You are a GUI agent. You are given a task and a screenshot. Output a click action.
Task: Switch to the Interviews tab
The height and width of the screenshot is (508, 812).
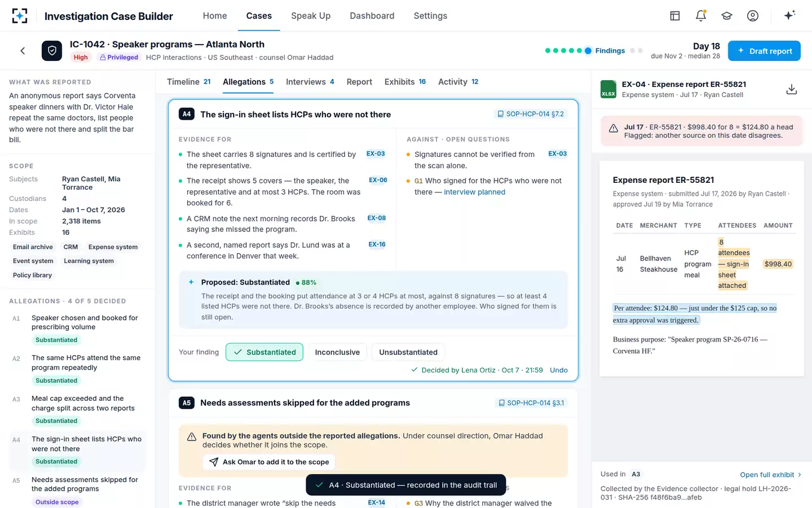(310, 82)
